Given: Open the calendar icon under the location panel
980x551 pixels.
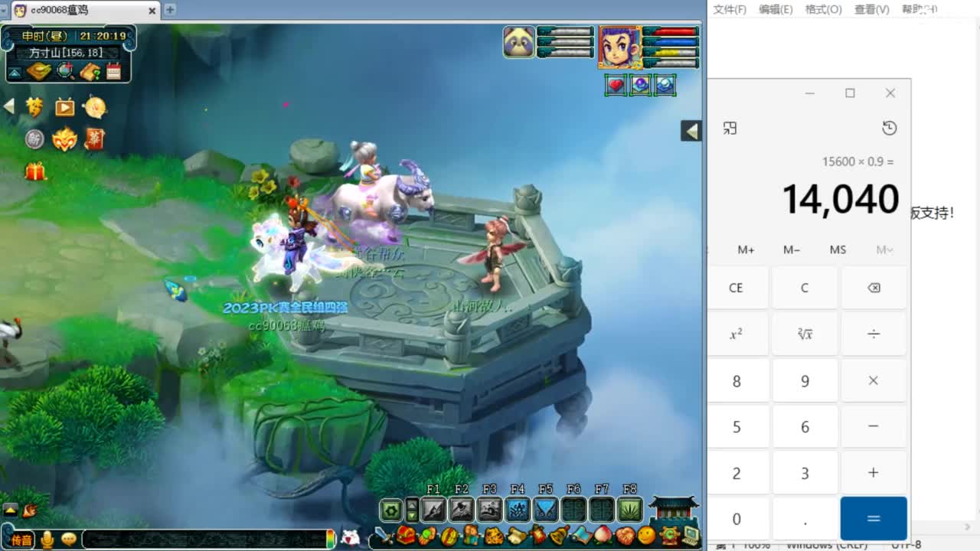Looking at the screenshot, I should tap(114, 71).
